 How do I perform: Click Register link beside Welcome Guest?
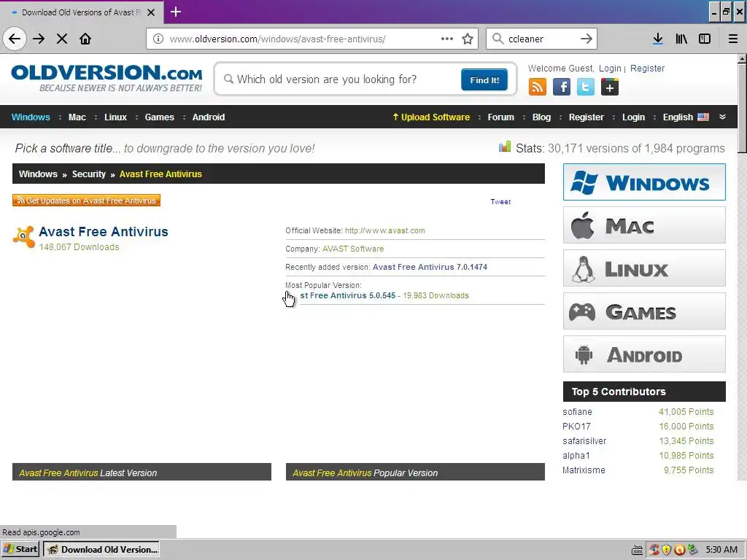tap(647, 68)
